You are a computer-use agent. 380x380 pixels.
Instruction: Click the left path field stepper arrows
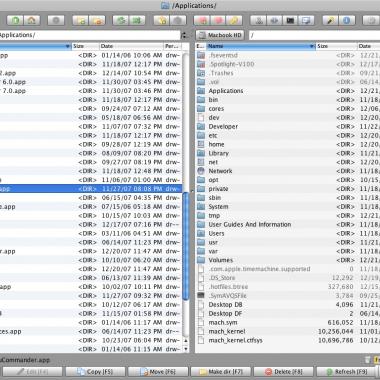click(184, 35)
